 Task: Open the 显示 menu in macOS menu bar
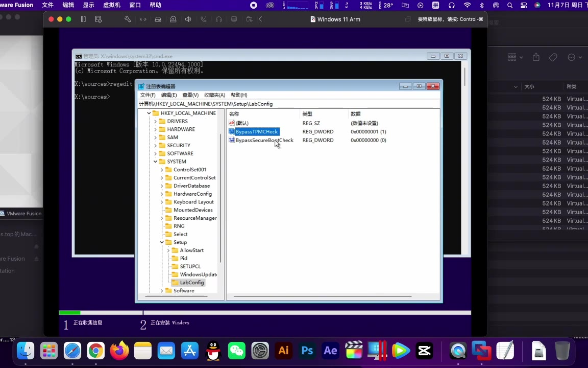88,5
